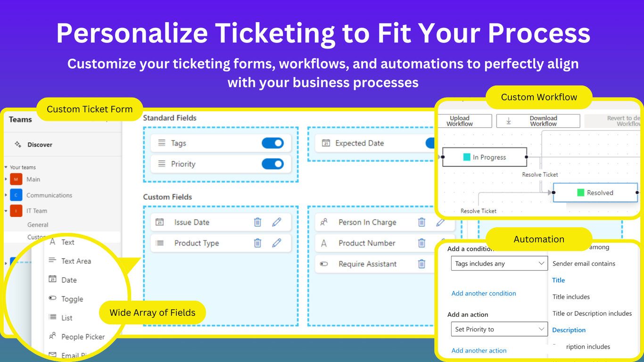Delete the Require Assistant field
644x362 pixels.
pos(421,264)
